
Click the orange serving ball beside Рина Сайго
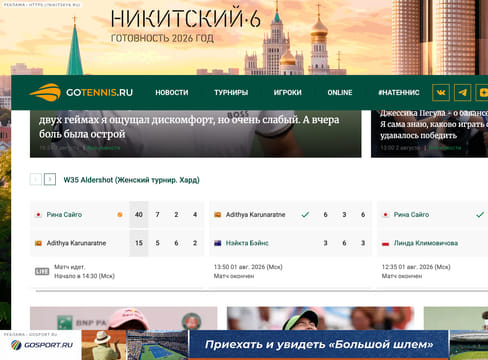point(120,215)
